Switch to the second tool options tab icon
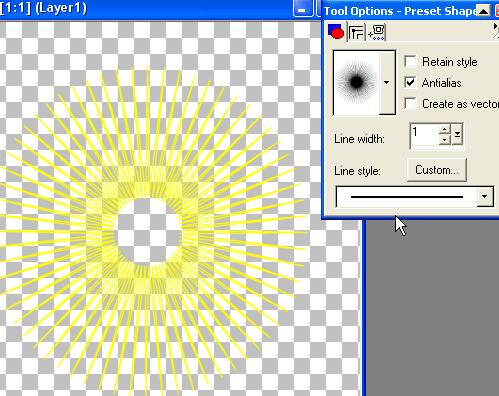 point(356,32)
